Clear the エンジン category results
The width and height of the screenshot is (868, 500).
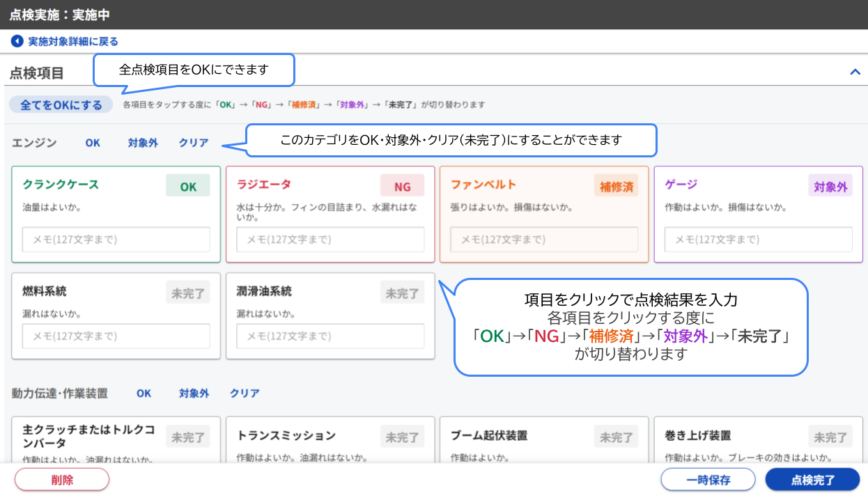[x=194, y=143]
